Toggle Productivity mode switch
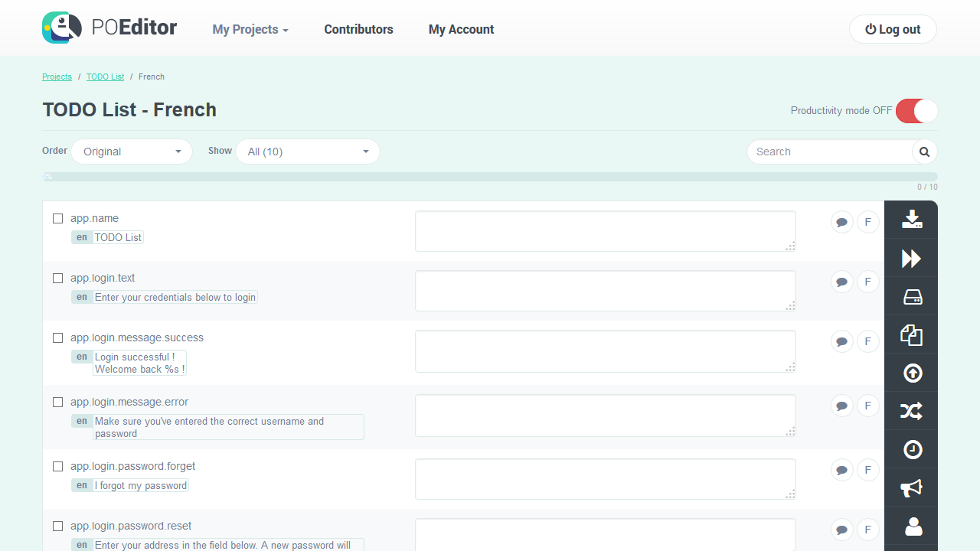Screen dimensions: 980x551 916,111
